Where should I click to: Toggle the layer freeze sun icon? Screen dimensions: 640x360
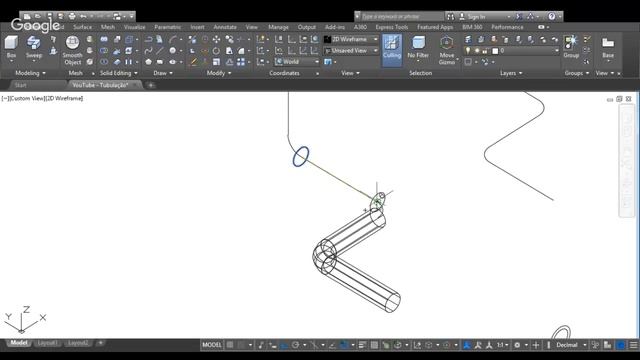coord(476,51)
